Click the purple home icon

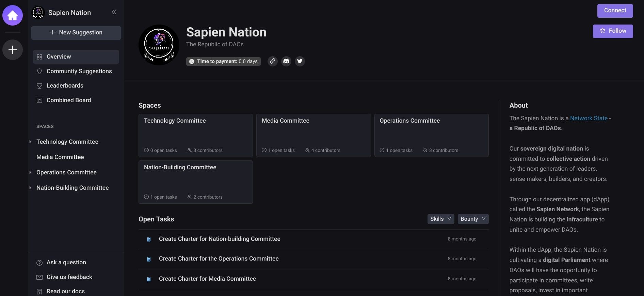coord(13,15)
